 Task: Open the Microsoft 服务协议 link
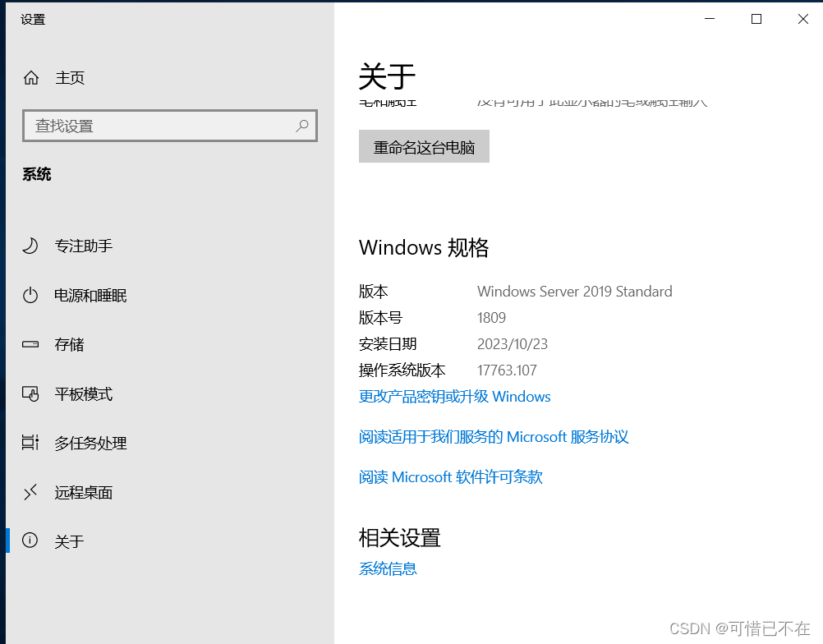(x=494, y=437)
